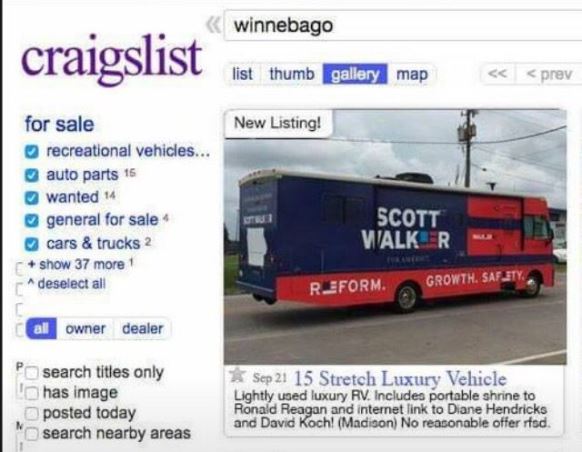The width and height of the screenshot is (582, 452).
Task: Enable search nearby areas option
Action: pos(32,433)
